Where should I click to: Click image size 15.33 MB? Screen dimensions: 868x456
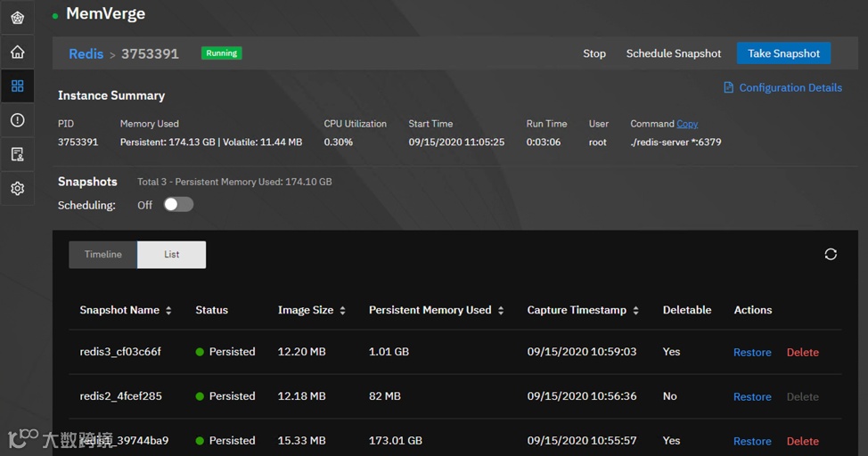(x=302, y=441)
